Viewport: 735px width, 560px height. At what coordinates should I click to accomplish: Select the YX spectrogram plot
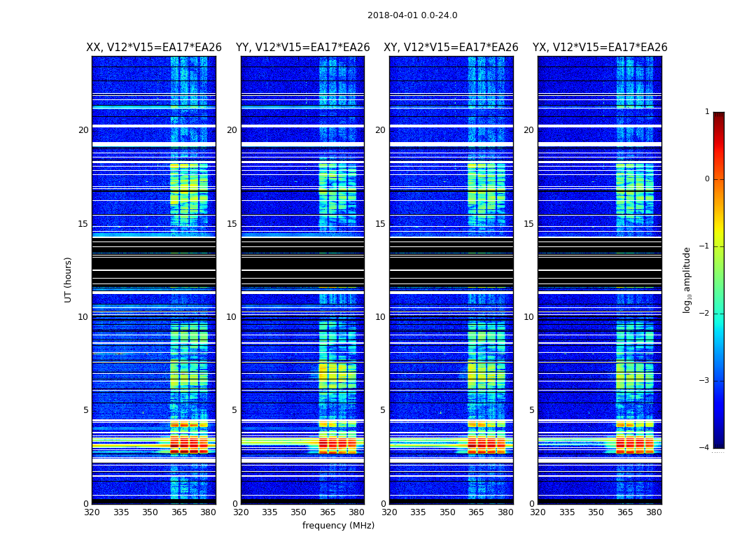click(x=599, y=280)
